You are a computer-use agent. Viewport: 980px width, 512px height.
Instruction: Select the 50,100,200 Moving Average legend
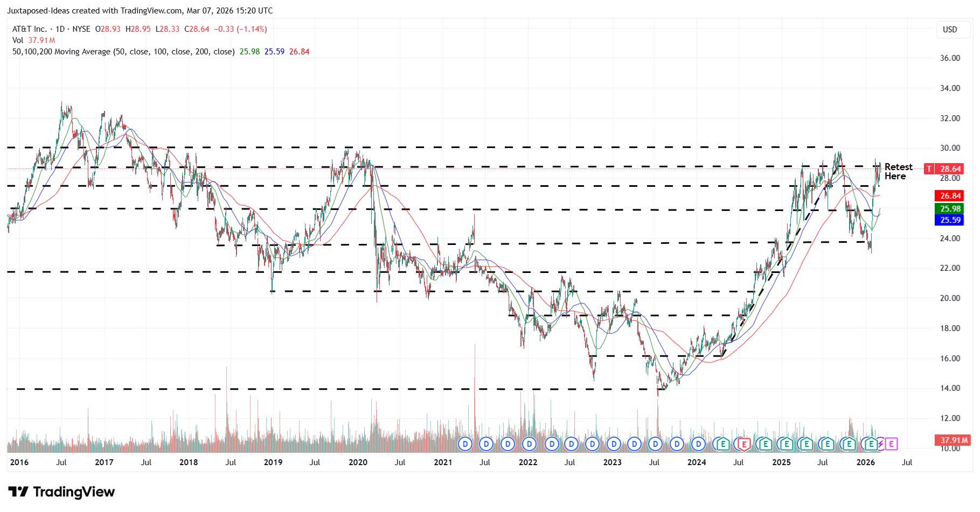[123, 52]
